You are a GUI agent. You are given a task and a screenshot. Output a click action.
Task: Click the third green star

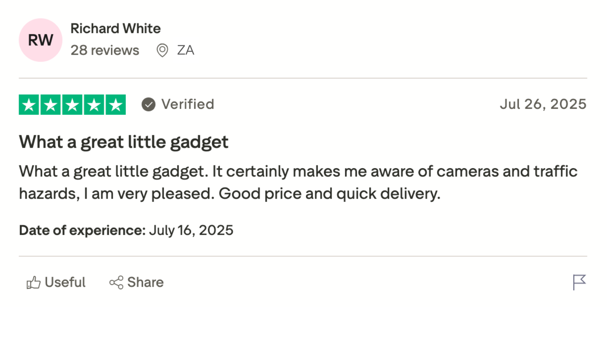tap(72, 105)
